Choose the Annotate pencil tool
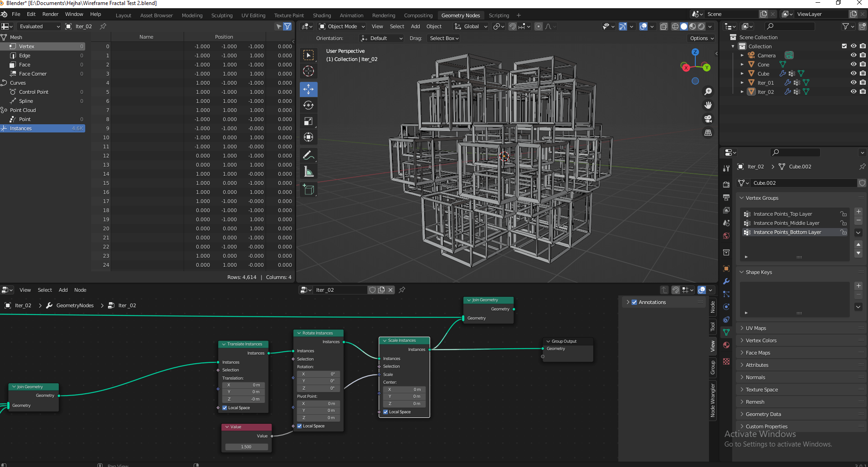 tap(308, 156)
